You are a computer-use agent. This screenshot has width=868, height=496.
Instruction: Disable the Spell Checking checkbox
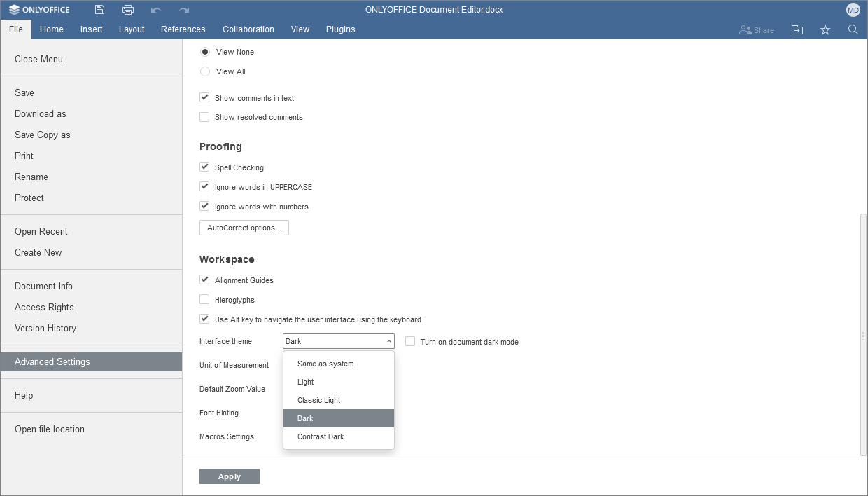[204, 167]
